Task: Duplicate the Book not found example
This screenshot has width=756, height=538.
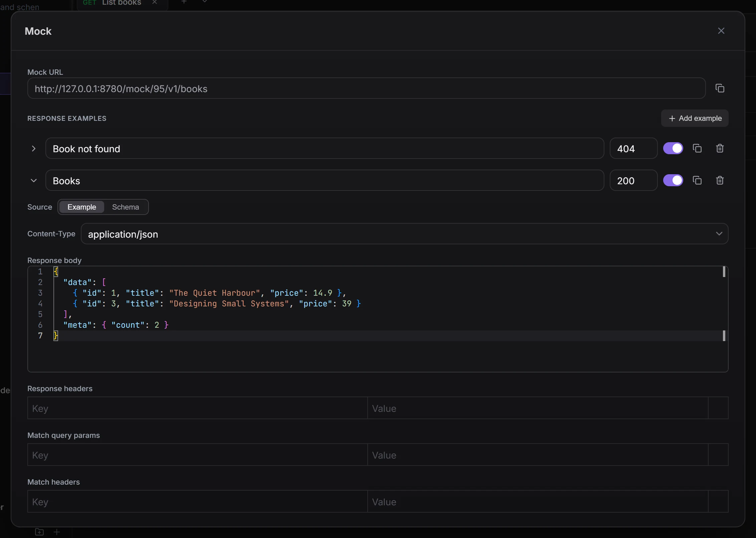Action: point(697,149)
